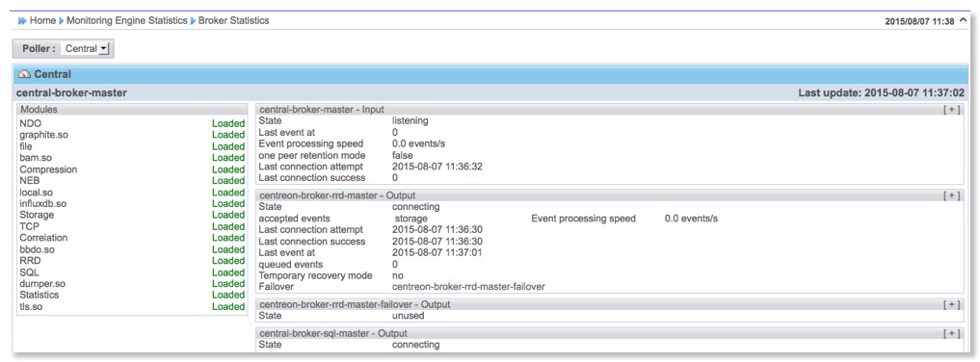Select the Storage module row

pos(132,215)
